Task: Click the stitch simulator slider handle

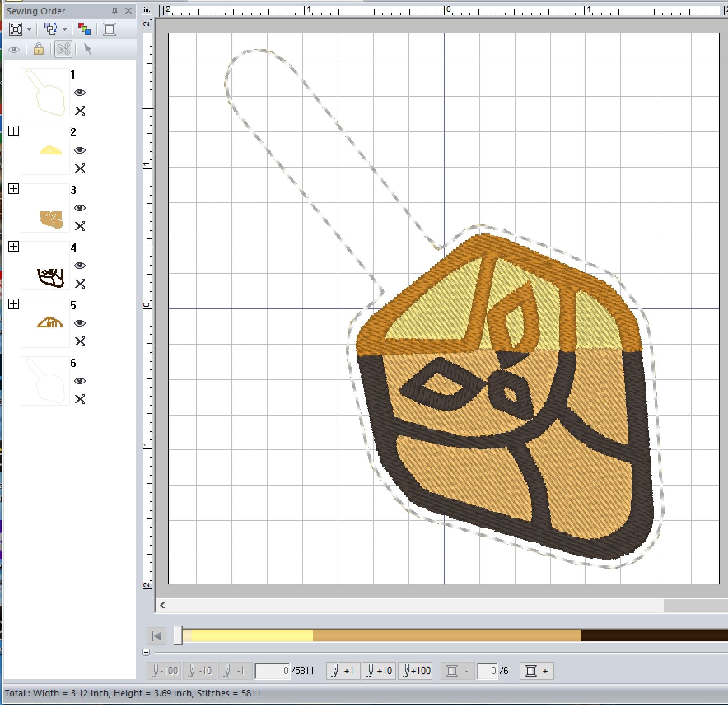Action: tap(178, 635)
